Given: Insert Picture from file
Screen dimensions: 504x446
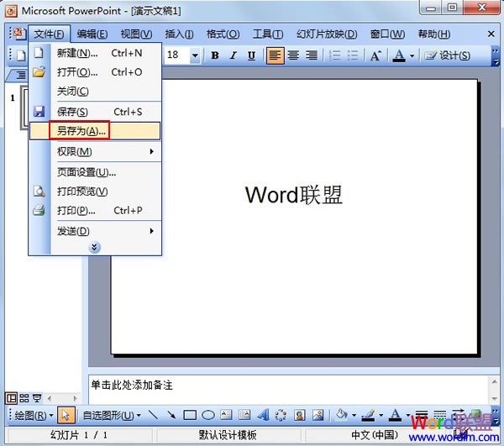Looking at the screenshot, I should click(318, 416).
